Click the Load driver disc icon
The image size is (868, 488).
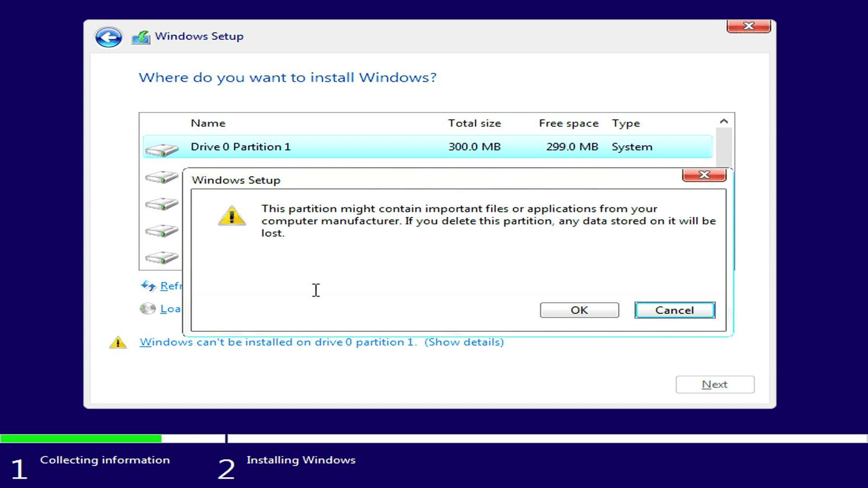coord(148,309)
